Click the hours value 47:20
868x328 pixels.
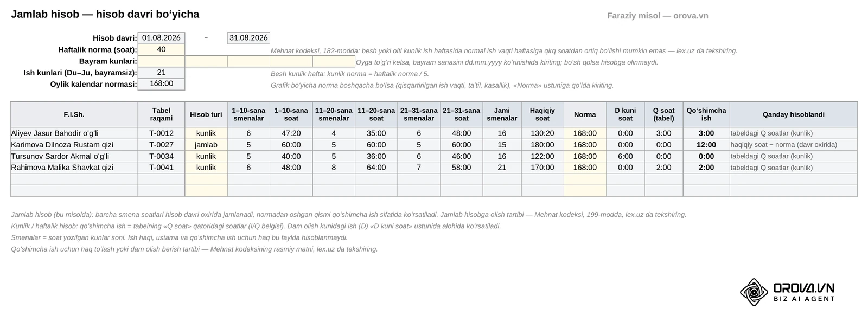coord(291,133)
